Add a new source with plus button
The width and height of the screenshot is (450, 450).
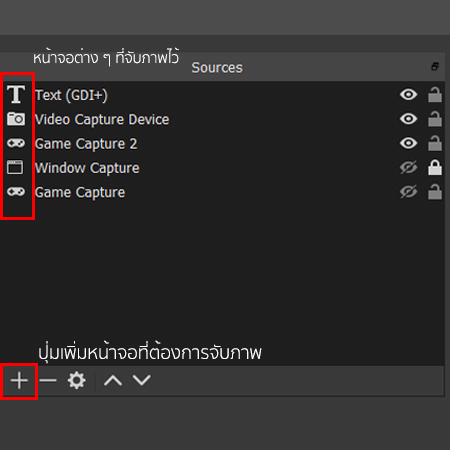click(19, 380)
